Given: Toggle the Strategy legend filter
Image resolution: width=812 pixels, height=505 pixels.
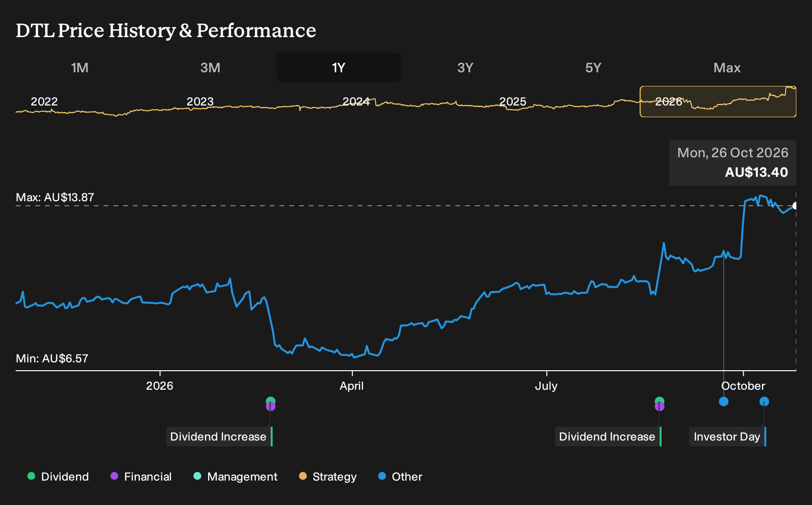Looking at the screenshot, I should (x=328, y=477).
